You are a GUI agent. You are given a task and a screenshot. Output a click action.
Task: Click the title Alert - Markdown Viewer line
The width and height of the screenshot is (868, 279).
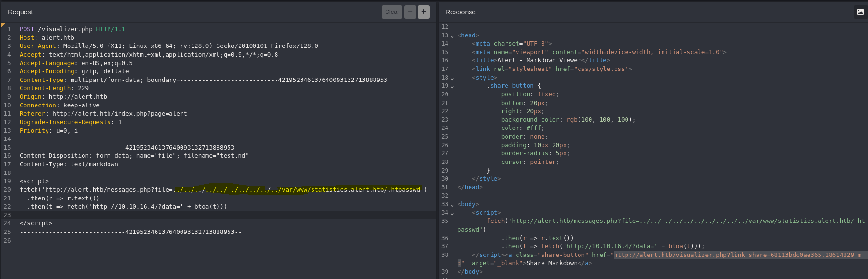[541, 60]
